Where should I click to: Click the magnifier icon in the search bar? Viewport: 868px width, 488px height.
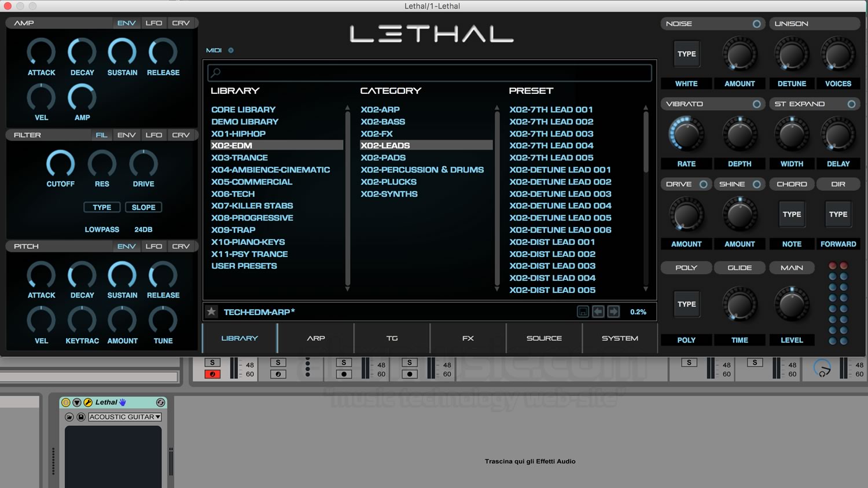216,72
